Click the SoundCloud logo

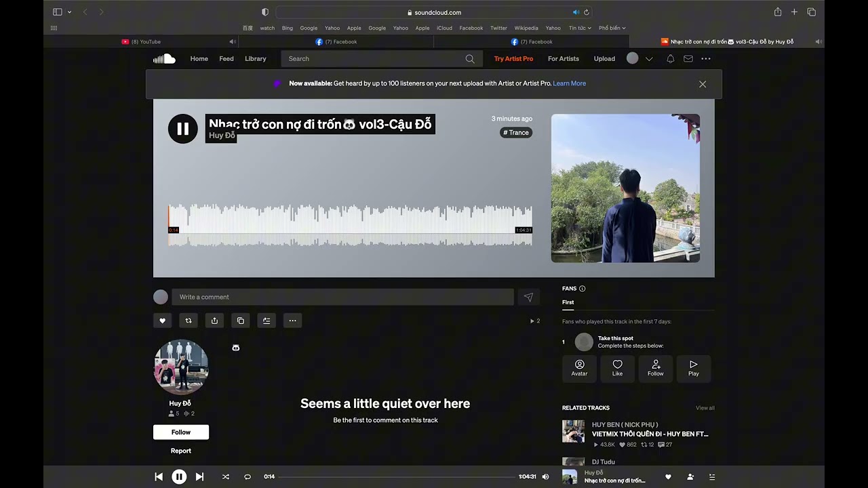coord(164,59)
